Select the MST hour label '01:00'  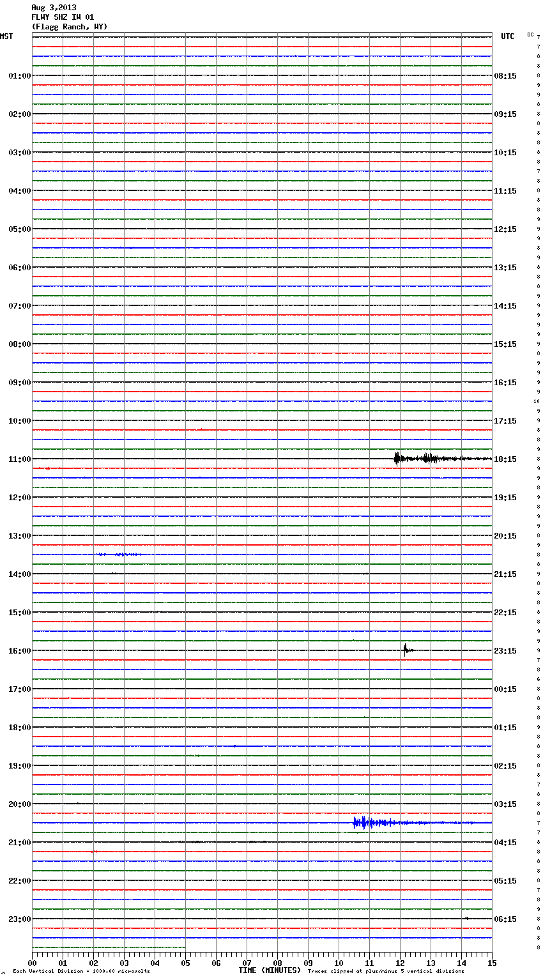coord(20,76)
